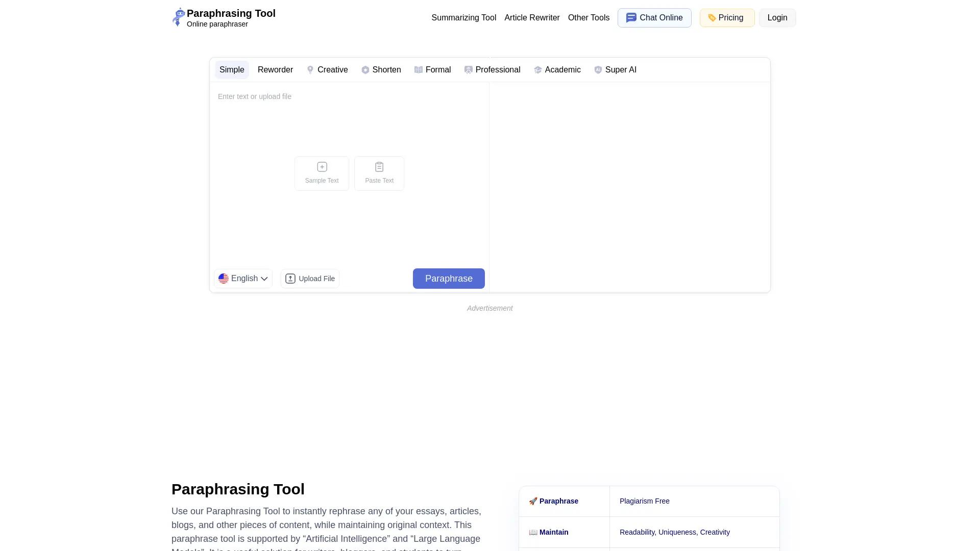Click the chat bubble icon beside Chat Online
980x551 pixels.
(631, 17)
